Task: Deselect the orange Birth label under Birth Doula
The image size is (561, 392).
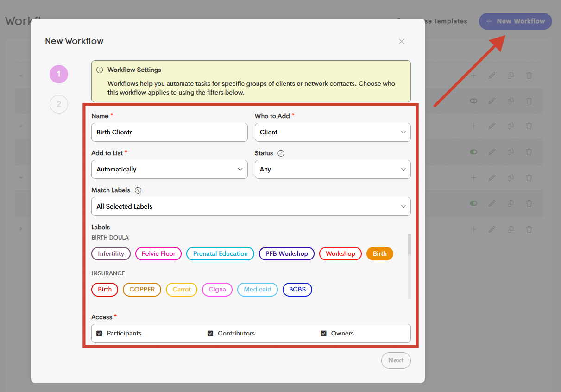Action: (x=380, y=254)
